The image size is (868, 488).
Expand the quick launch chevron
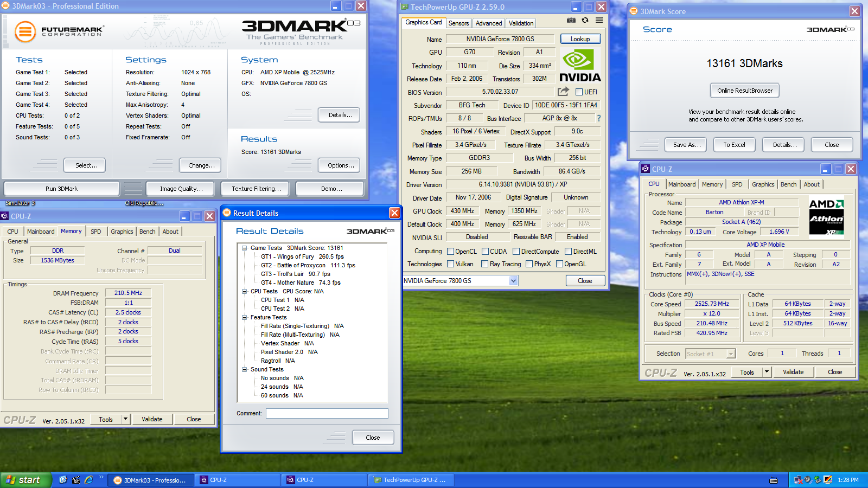coord(101,478)
